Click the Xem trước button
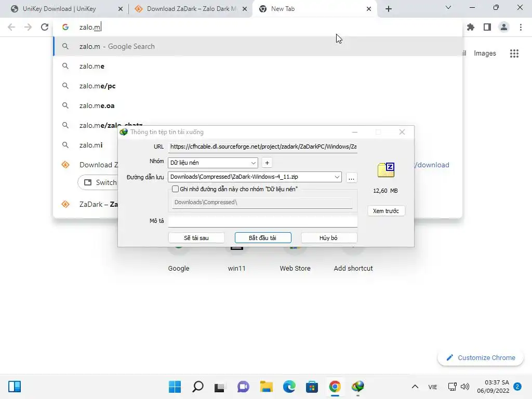 tap(386, 211)
